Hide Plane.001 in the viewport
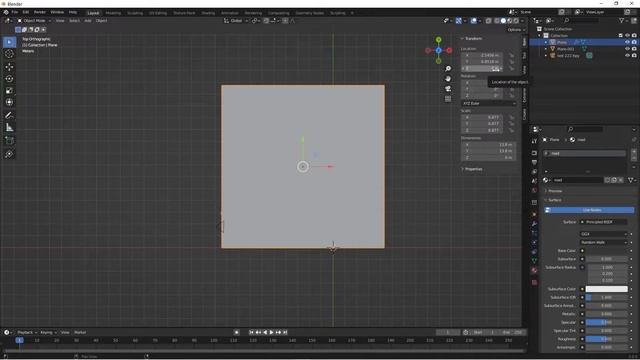The image size is (640, 360). coord(627,49)
